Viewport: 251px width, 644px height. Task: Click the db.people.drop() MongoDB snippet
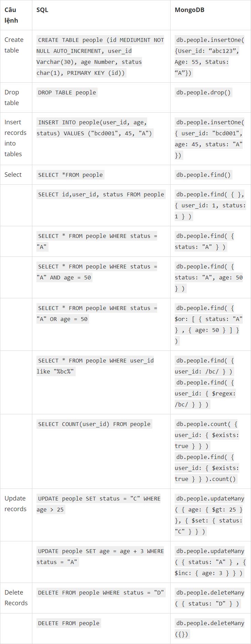(x=204, y=92)
